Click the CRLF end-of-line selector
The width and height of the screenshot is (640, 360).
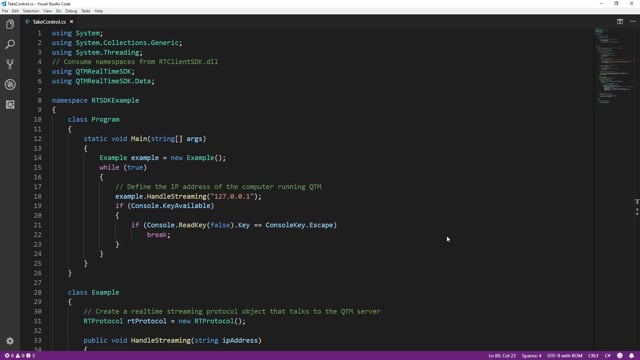[593, 356]
